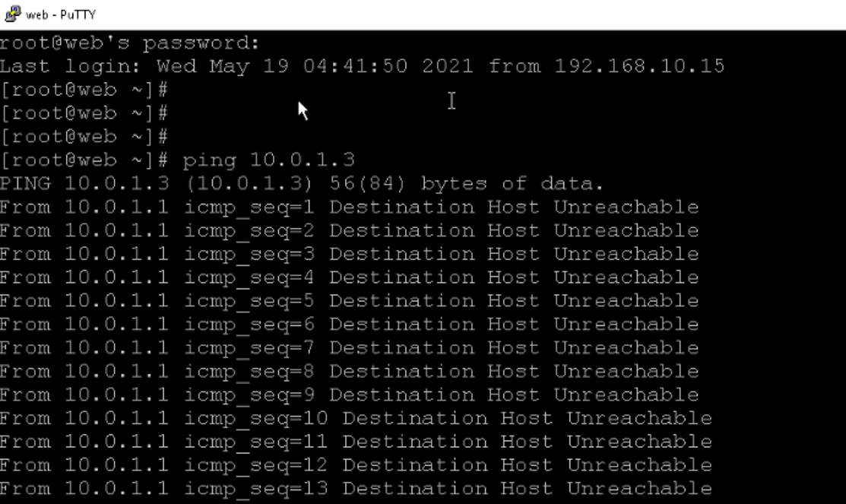Click the icmp_seq=7 Unreachable line

point(350,348)
